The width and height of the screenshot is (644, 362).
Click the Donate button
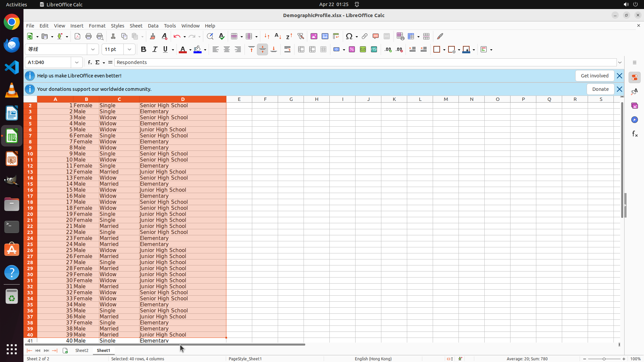click(x=600, y=89)
